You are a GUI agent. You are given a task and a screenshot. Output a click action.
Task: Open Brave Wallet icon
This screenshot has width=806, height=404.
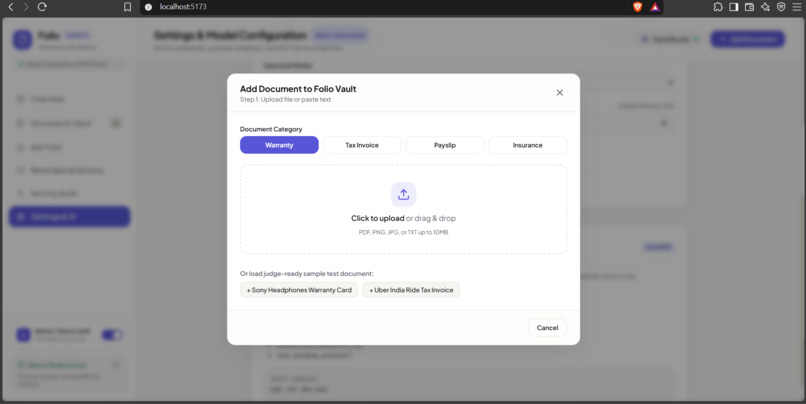point(749,7)
